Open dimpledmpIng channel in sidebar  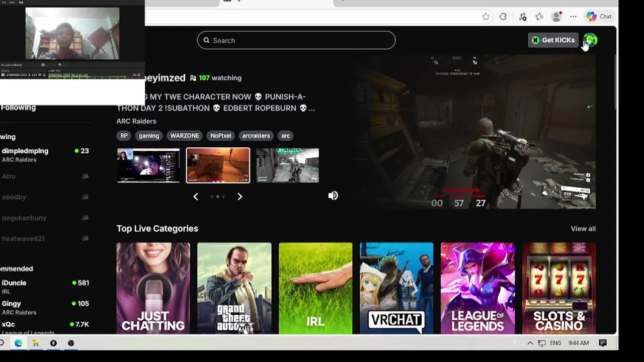tap(45, 155)
